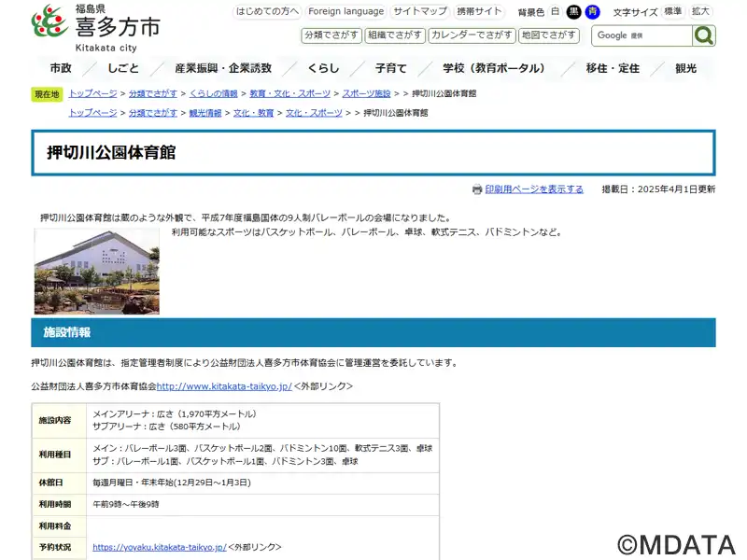
Task: Select black background color option
Action: pyautogui.click(x=573, y=12)
